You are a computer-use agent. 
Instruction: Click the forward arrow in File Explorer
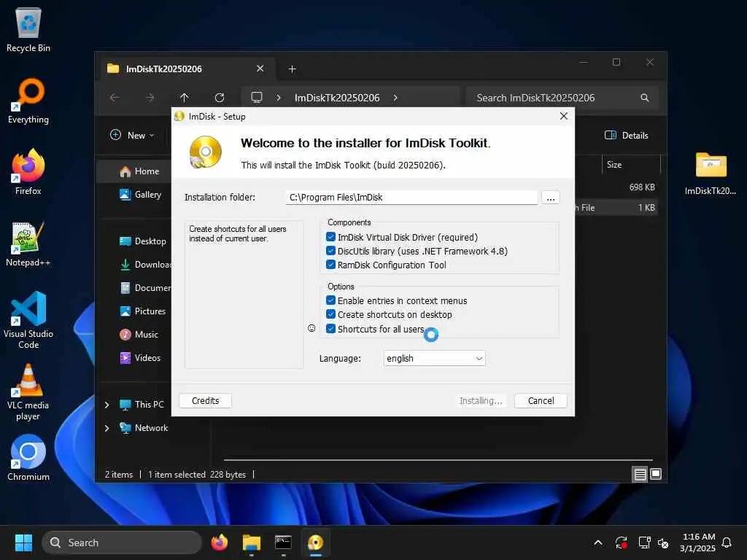(x=150, y=98)
